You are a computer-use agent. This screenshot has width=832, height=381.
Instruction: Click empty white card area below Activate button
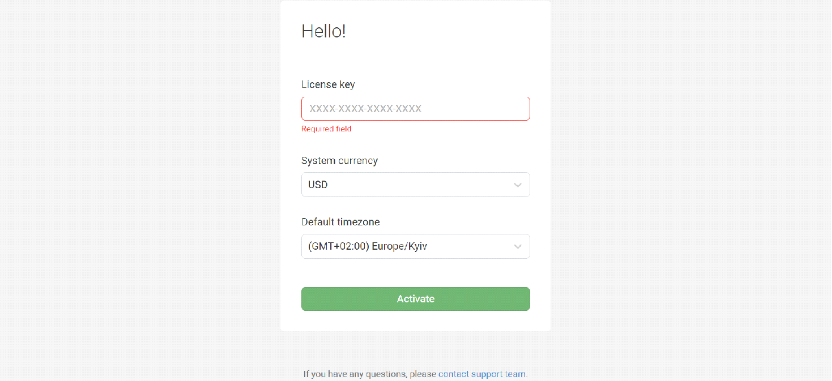(415, 321)
